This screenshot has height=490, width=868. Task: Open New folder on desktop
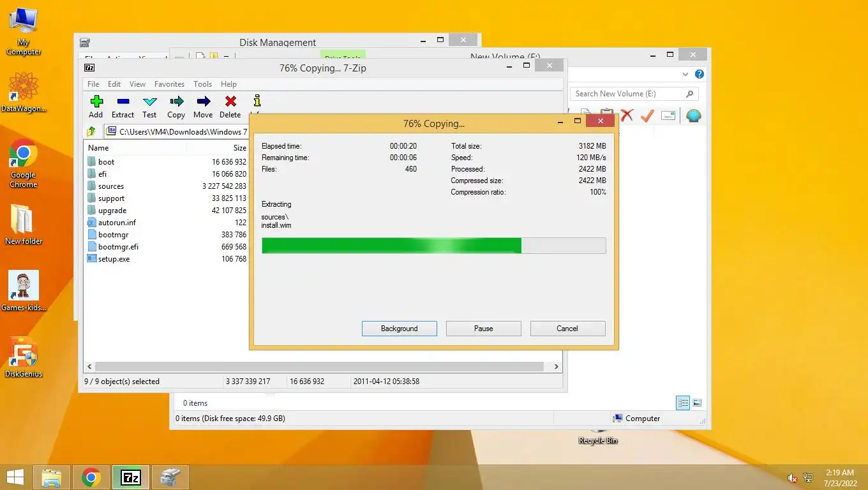(x=24, y=225)
